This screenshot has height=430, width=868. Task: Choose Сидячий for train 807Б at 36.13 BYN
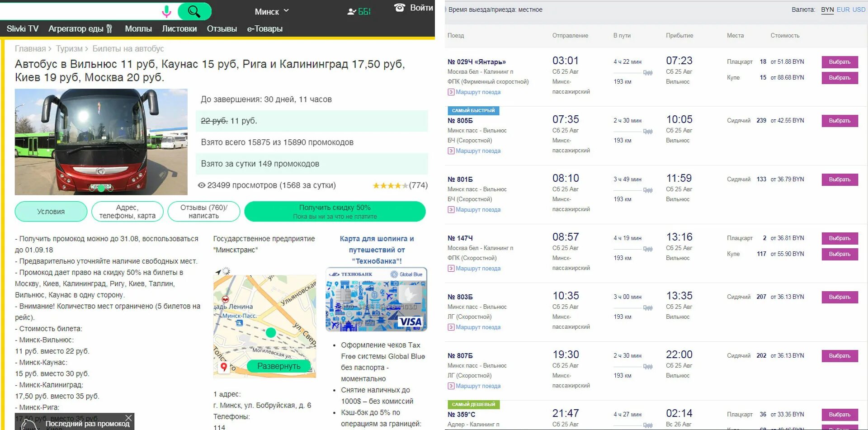(x=840, y=356)
